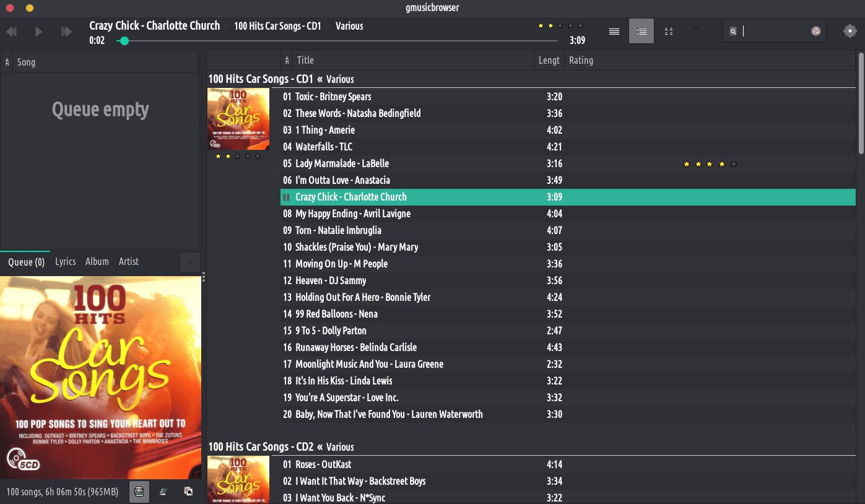Screen dimensions: 865x504
Task: Select These Words - Natasha Bedingfield
Action: 568,113
